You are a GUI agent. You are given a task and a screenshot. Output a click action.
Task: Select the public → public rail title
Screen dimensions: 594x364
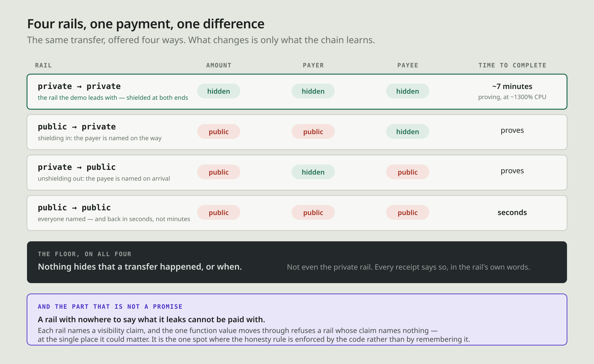[74, 208]
